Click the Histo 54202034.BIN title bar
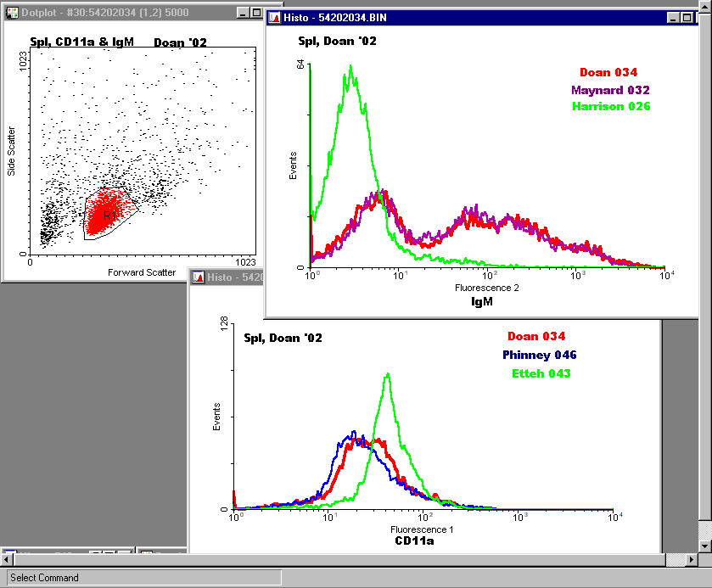The width and height of the screenshot is (712, 588). click(x=467, y=18)
